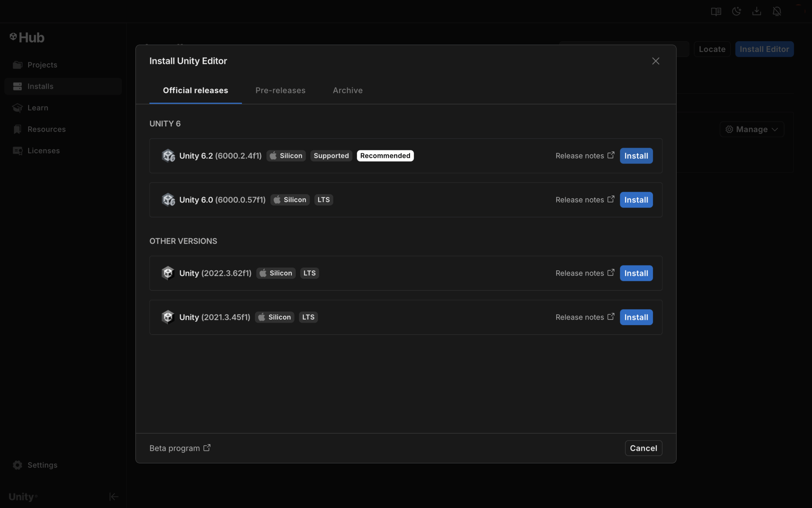Open notifications via the bell icon
This screenshot has height=508, width=812.
pos(777,11)
